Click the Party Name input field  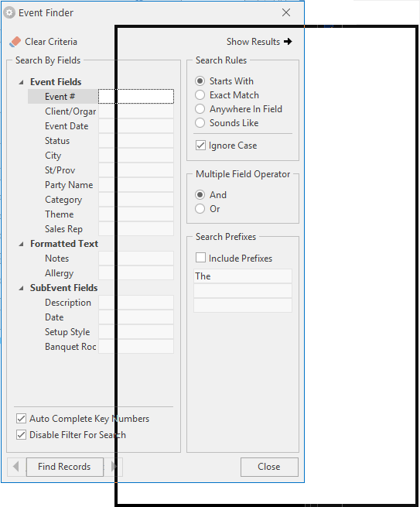click(x=136, y=185)
